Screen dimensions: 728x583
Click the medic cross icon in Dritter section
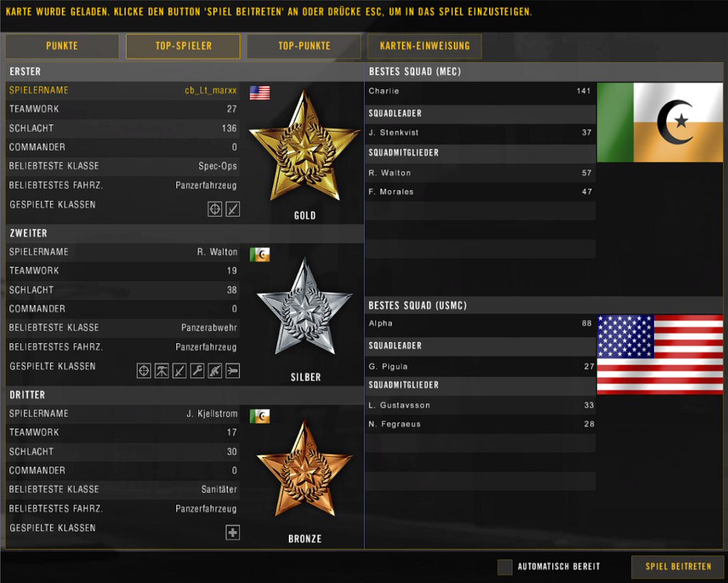233,532
